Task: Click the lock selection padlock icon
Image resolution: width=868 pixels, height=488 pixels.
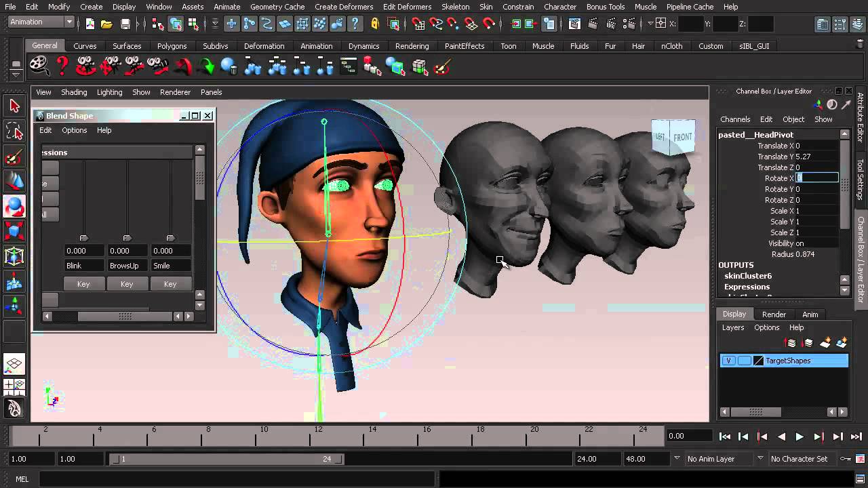Action: point(375,24)
